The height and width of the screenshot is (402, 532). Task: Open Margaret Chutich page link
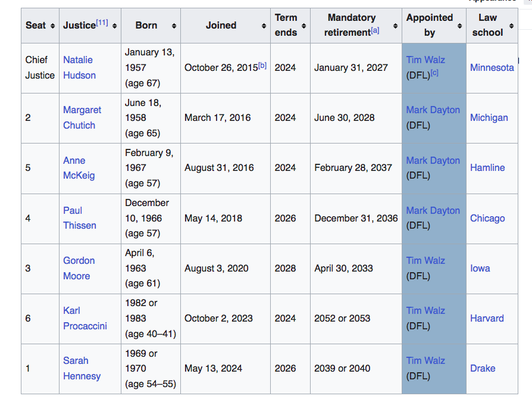coord(82,117)
